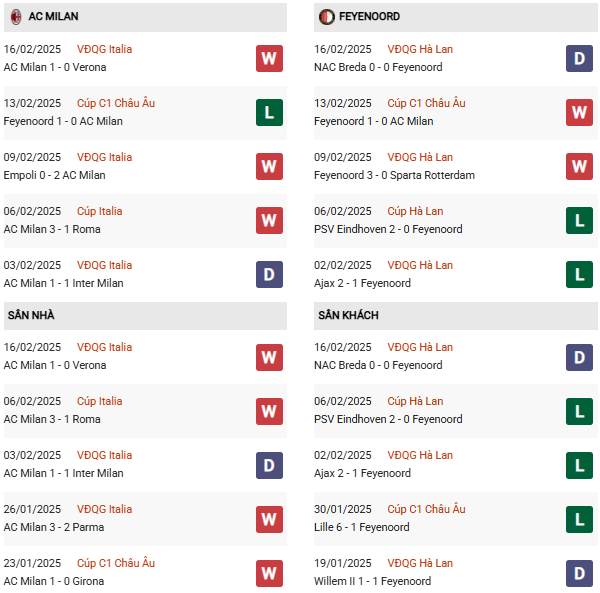The height and width of the screenshot is (593, 600).
Task: Click the W badge for AC Milan vs Verona
Action: (x=269, y=58)
